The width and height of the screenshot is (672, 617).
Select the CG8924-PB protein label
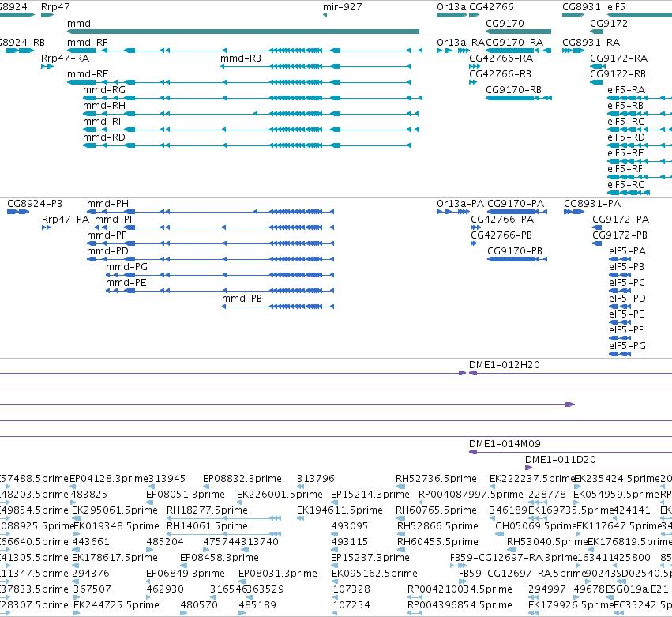[35, 204]
